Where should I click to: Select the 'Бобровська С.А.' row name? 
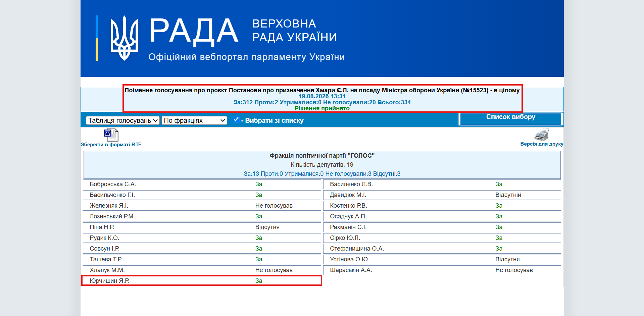[113, 184]
